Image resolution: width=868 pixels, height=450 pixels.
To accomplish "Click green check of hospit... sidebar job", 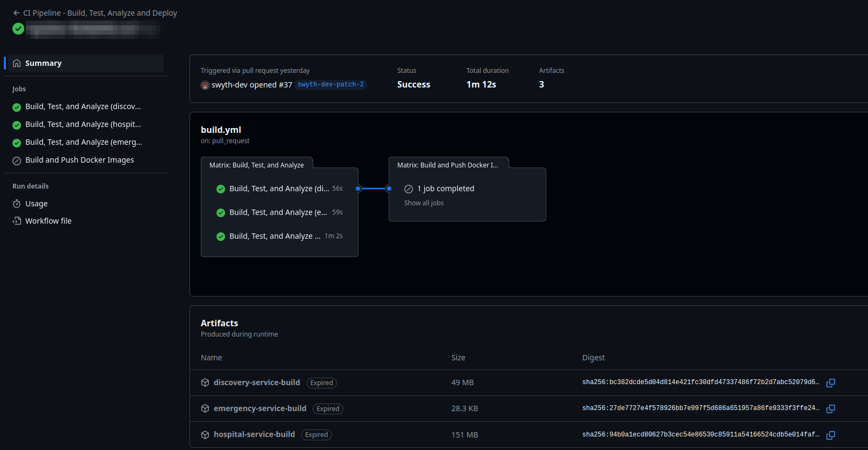I will (x=17, y=125).
